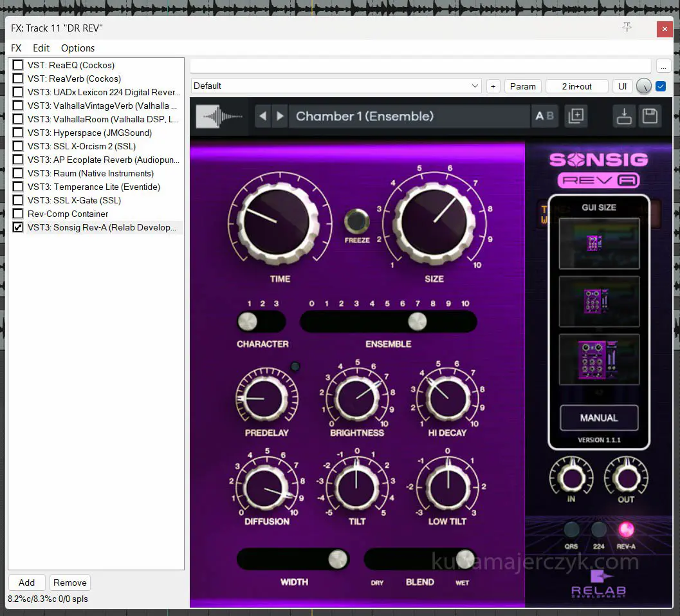Click the ENSEMBLE slider handle
680x616 pixels.
pos(417,321)
